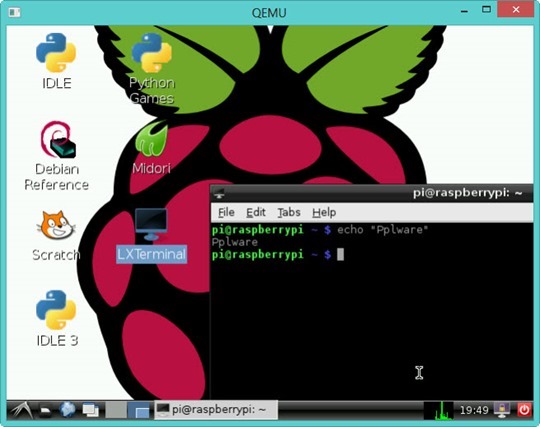Open the IDLE desktop icon

tap(56, 60)
